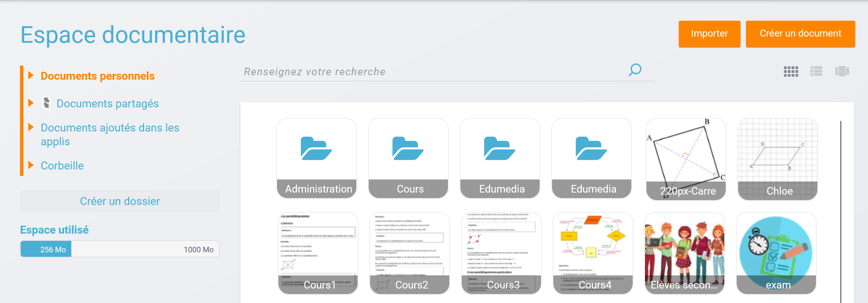Click the used storage space bar
The height and width of the screenshot is (303, 868).
120,249
